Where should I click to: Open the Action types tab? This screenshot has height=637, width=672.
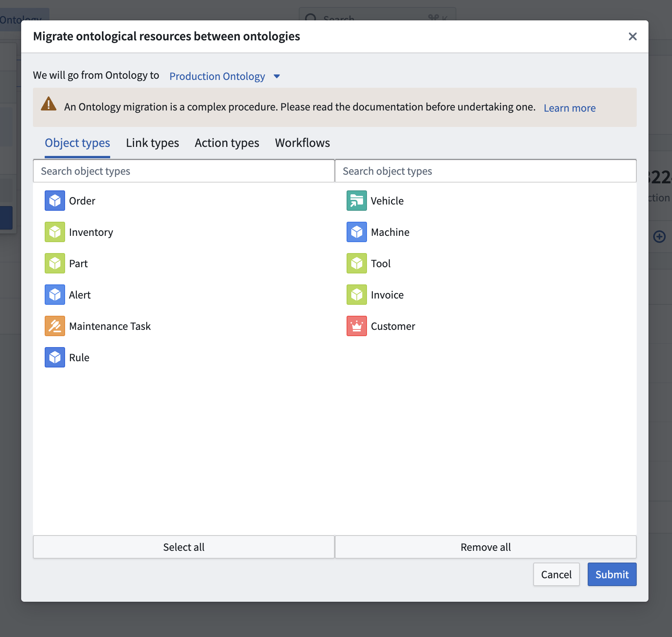[x=227, y=143]
